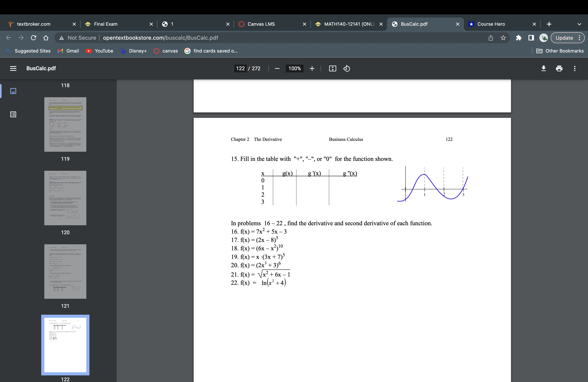Open the PDF download icon
Screen dimensions: 588x382
(x=544, y=68)
